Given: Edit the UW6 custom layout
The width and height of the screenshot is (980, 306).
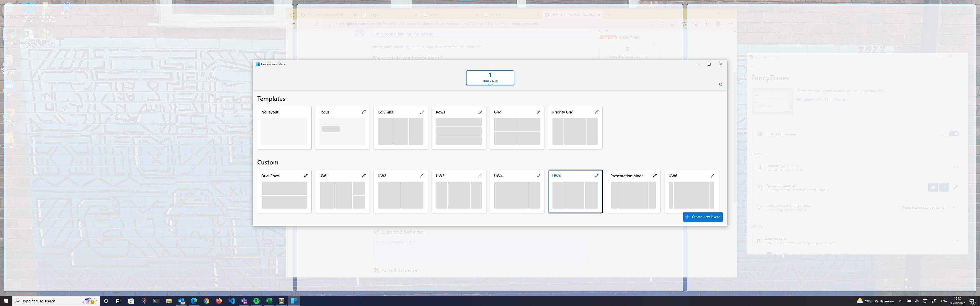Looking at the screenshot, I should [x=713, y=176].
